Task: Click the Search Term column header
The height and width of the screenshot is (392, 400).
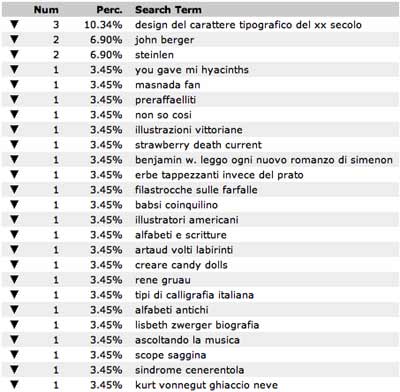Action: coord(168,10)
